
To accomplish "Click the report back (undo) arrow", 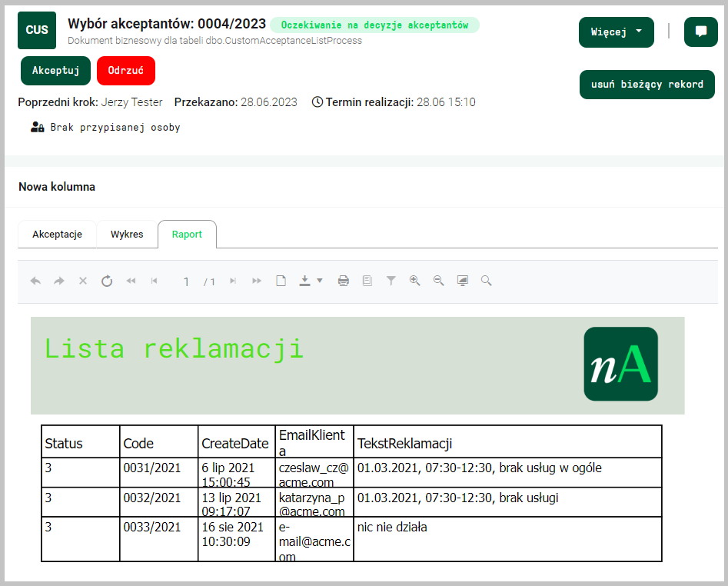I will click(x=35, y=281).
